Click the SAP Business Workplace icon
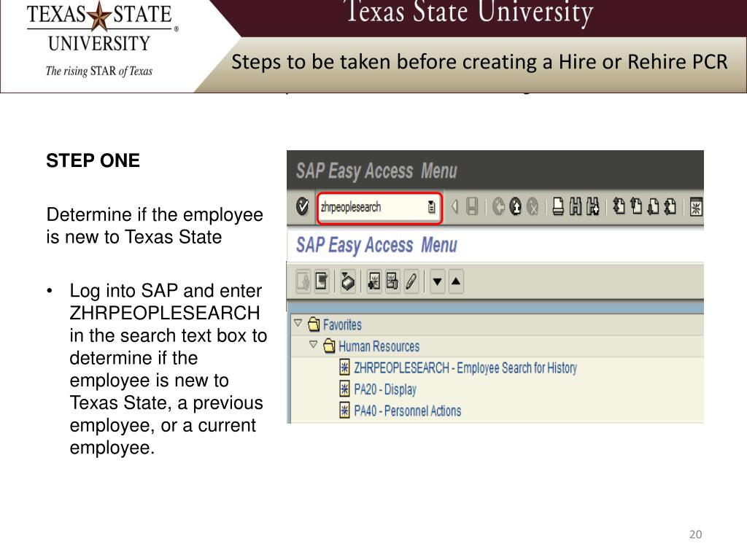 tap(348, 281)
